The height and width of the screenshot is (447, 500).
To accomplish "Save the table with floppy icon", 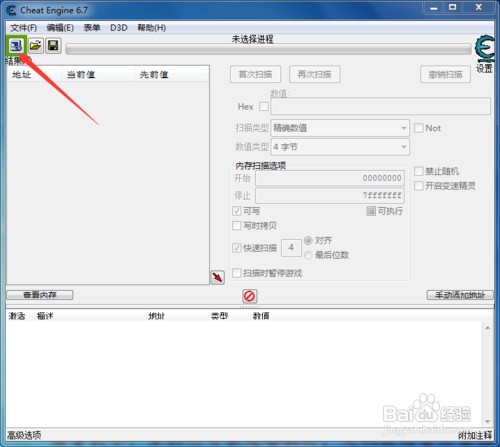I will click(53, 45).
